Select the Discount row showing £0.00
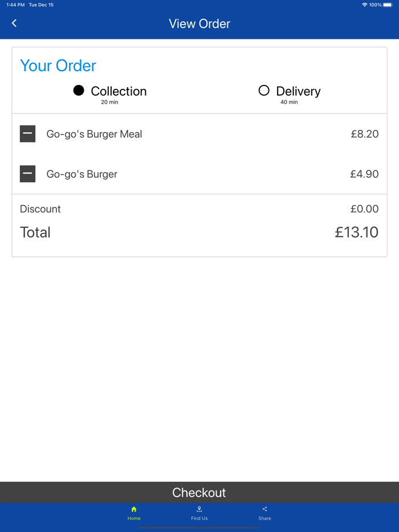399x532 pixels. click(x=199, y=209)
